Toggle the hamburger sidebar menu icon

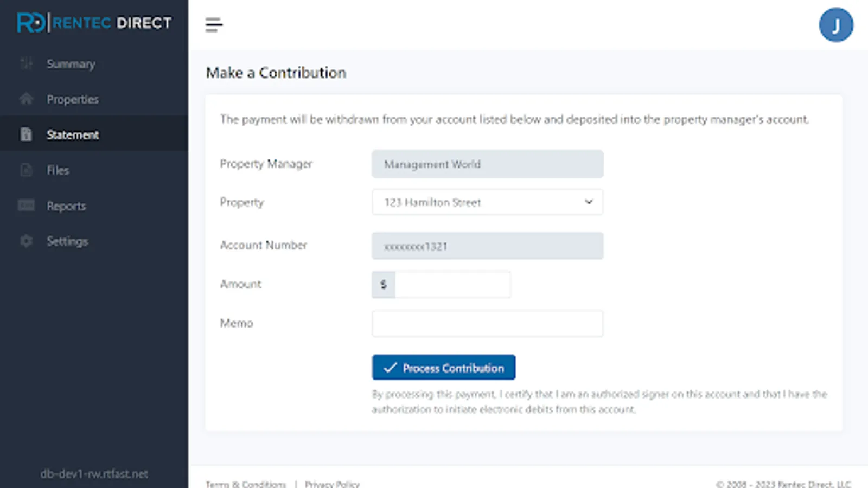(x=214, y=25)
